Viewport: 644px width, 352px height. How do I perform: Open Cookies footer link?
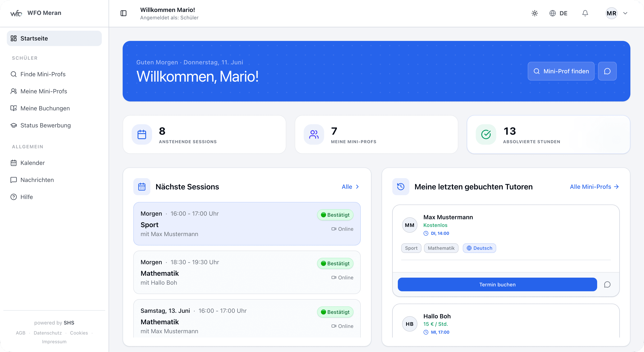tap(79, 333)
